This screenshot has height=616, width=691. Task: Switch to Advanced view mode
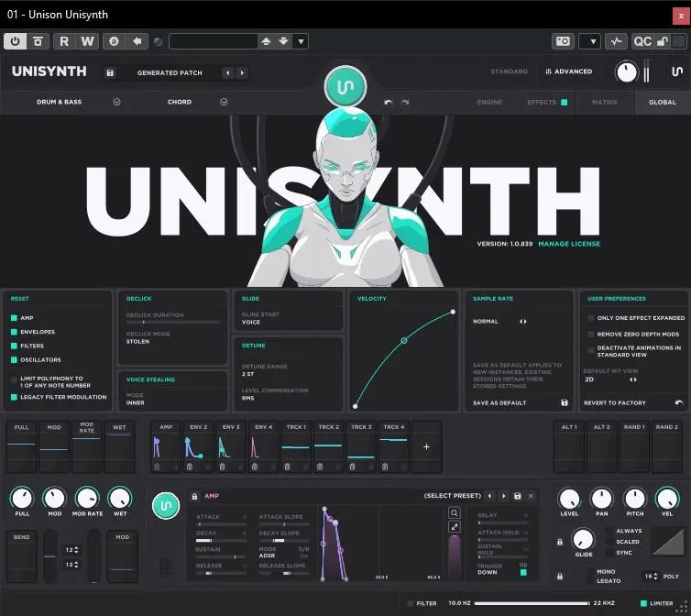(569, 71)
